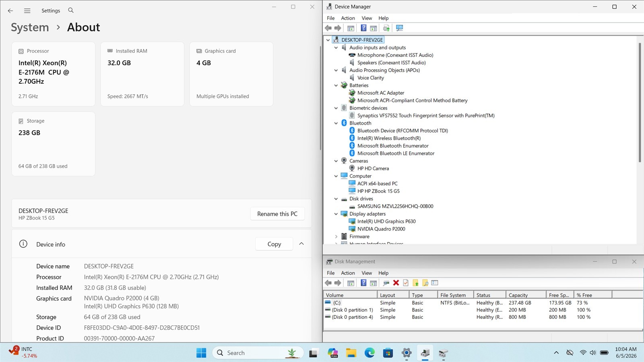This screenshot has height=362, width=644.
Task: Open the Microsoft 365 Copilot taskbar icon
Action: [332, 353]
